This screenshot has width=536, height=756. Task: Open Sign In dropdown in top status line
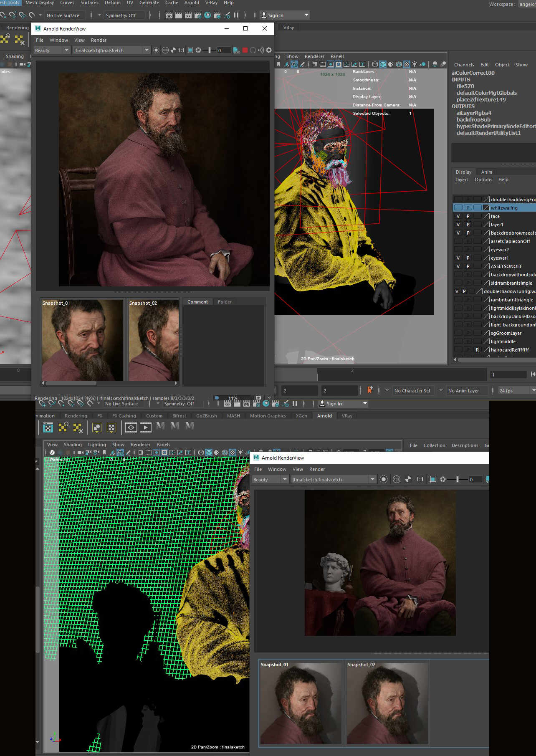point(285,15)
